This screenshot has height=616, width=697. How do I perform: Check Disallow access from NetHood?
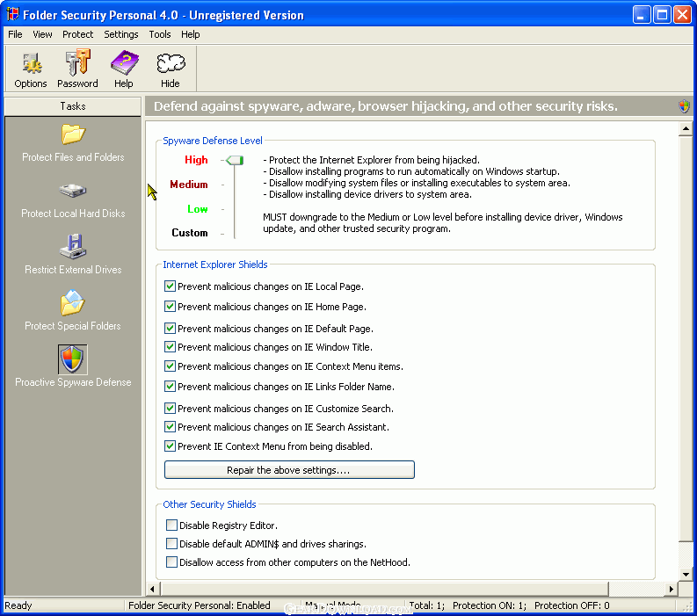pos(171,562)
